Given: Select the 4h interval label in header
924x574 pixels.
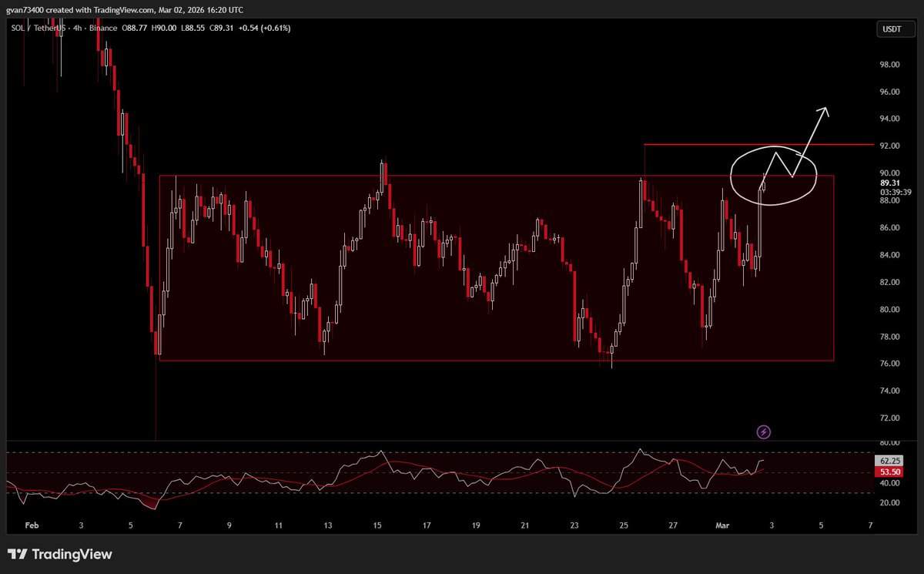Looking at the screenshot, I should coord(75,29).
